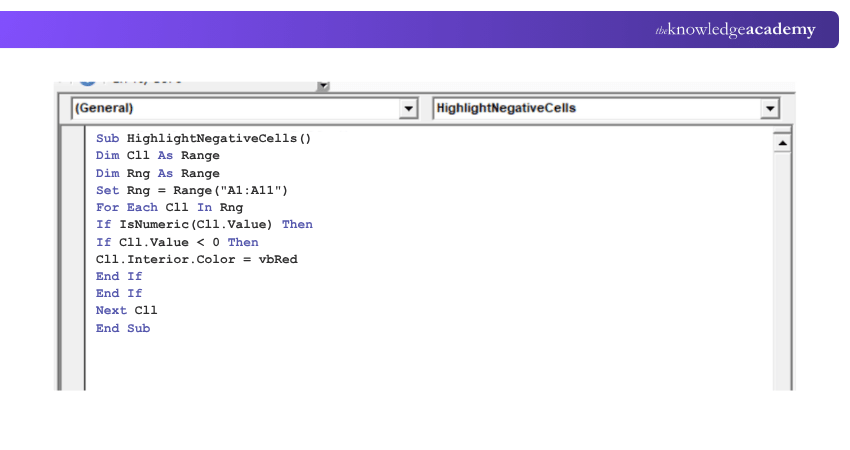Click the line 'Next Cll'
This screenshot has width=850, height=450.
point(126,310)
